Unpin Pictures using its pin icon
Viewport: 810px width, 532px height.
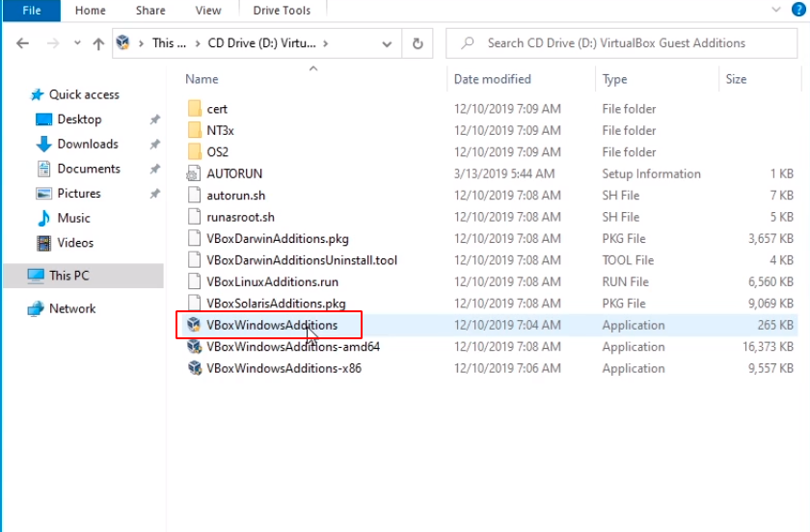coord(154,195)
